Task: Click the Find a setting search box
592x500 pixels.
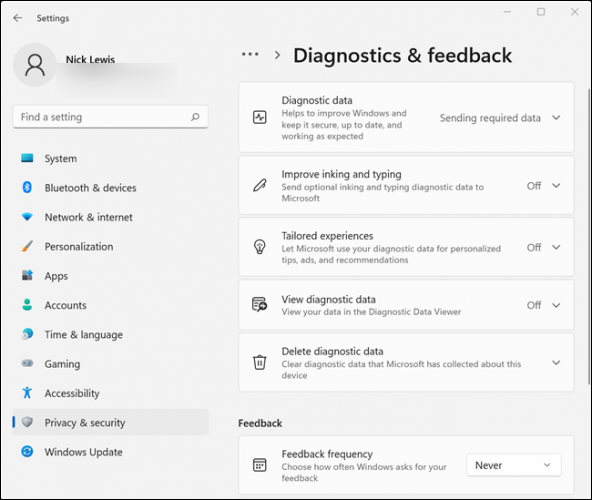Action: [x=111, y=117]
